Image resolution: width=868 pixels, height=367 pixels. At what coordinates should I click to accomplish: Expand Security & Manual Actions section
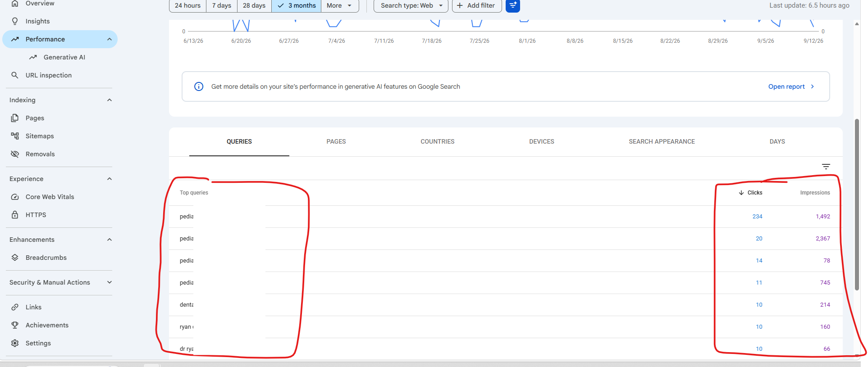click(x=110, y=282)
